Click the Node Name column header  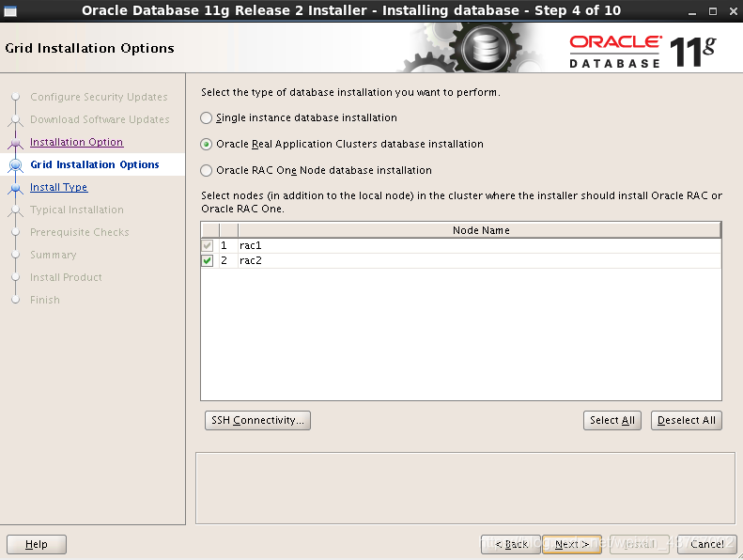tap(480, 230)
